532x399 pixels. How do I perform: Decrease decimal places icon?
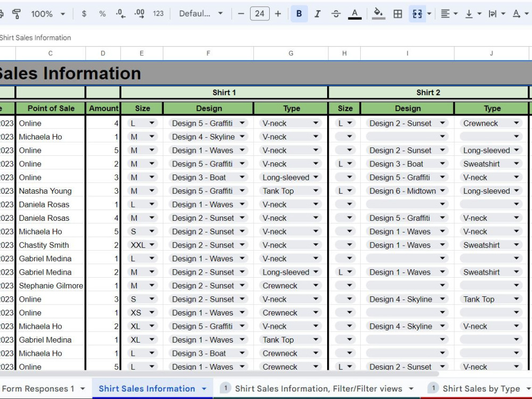click(x=120, y=14)
